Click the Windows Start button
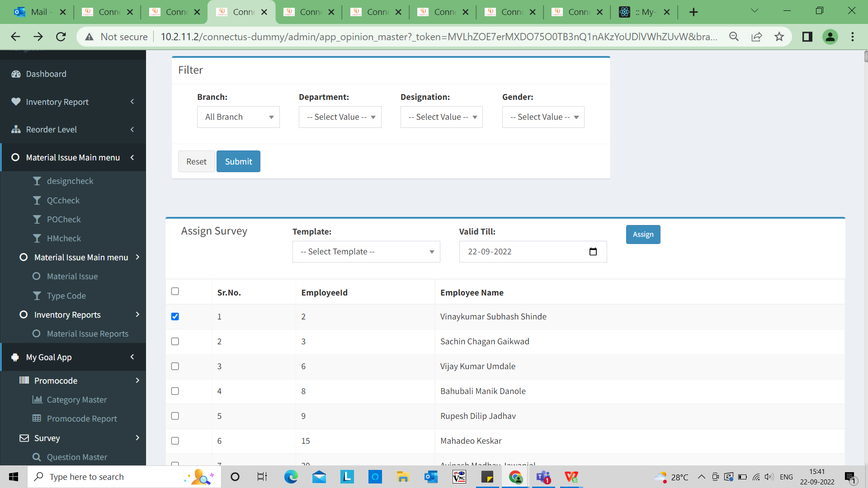This screenshot has width=868, height=488. (x=14, y=477)
